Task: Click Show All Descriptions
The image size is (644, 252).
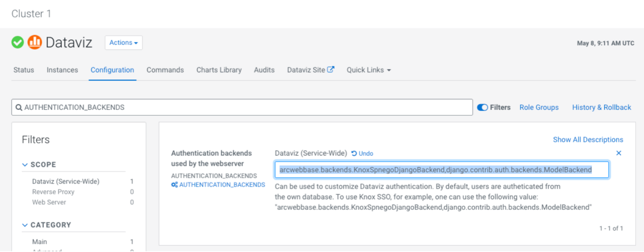Action: [x=588, y=140]
